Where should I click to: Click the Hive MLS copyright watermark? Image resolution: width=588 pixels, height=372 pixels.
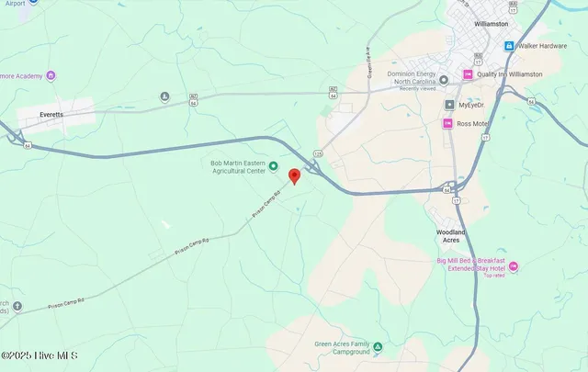(40, 355)
